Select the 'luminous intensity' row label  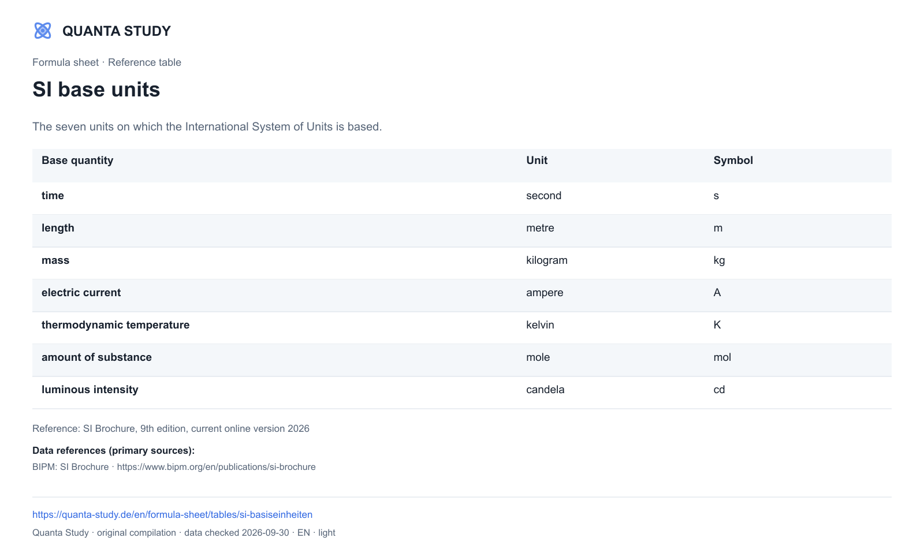pyautogui.click(x=90, y=390)
